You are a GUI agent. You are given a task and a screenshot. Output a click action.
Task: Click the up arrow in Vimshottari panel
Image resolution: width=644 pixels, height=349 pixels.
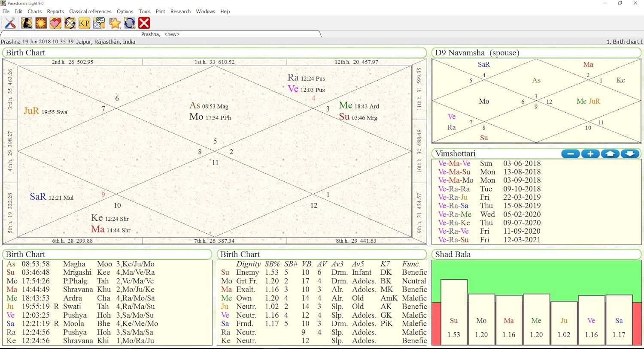pyautogui.click(x=610, y=153)
